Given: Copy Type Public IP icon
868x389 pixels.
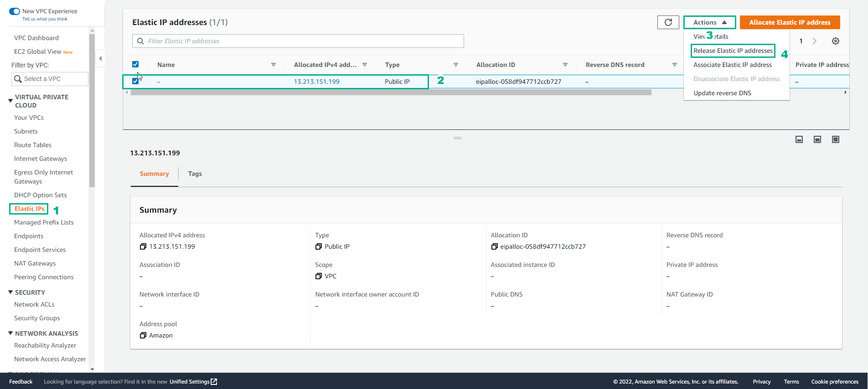Looking at the screenshot, I should (319, 246).
